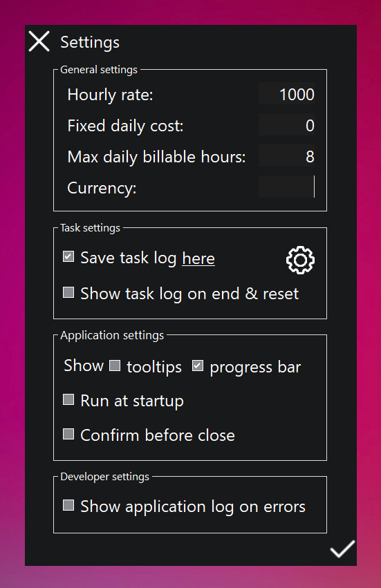
Task: Click the Save task log label
Action: (129, 258)
